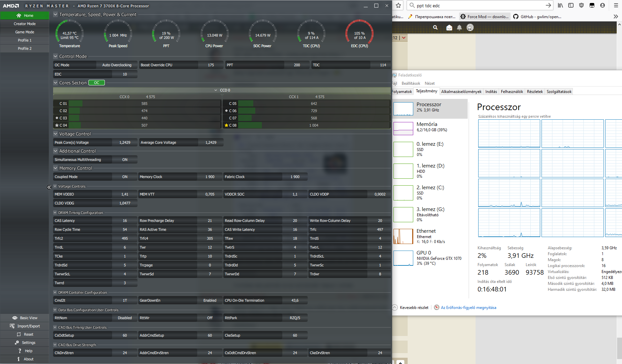The image size is (622, 364).
Task: Open the Beállítások menu in Task Manager
Action: (x=411, y=83)
